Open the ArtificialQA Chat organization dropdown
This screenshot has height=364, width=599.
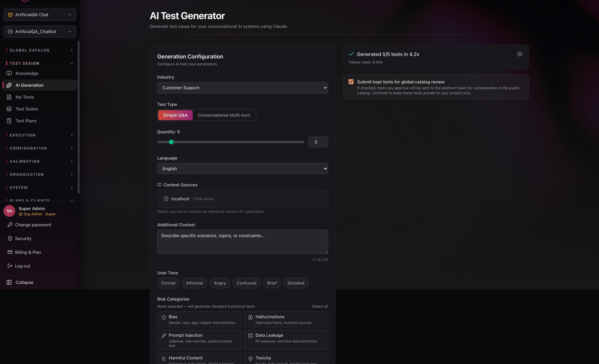pyautogui.click(x=40, y=15)
